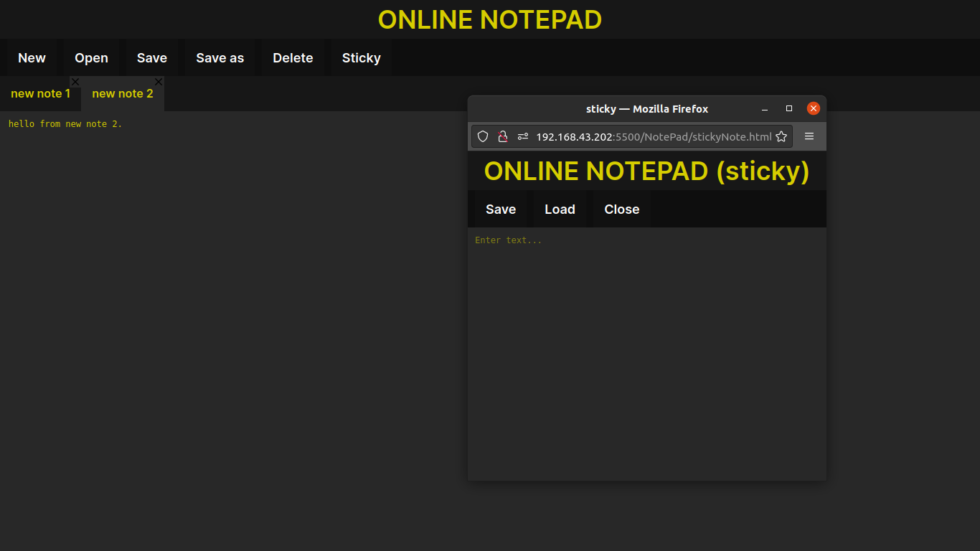
Task: Save the current note
Action: 151,57
